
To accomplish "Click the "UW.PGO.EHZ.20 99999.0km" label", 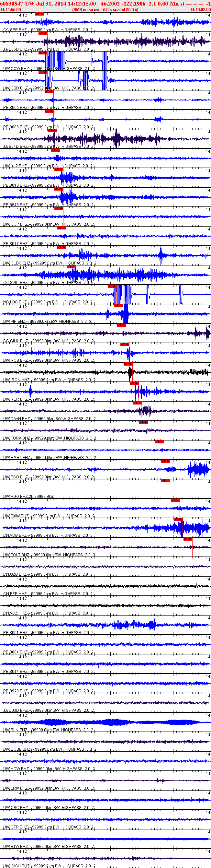I will tap(28, 497).
